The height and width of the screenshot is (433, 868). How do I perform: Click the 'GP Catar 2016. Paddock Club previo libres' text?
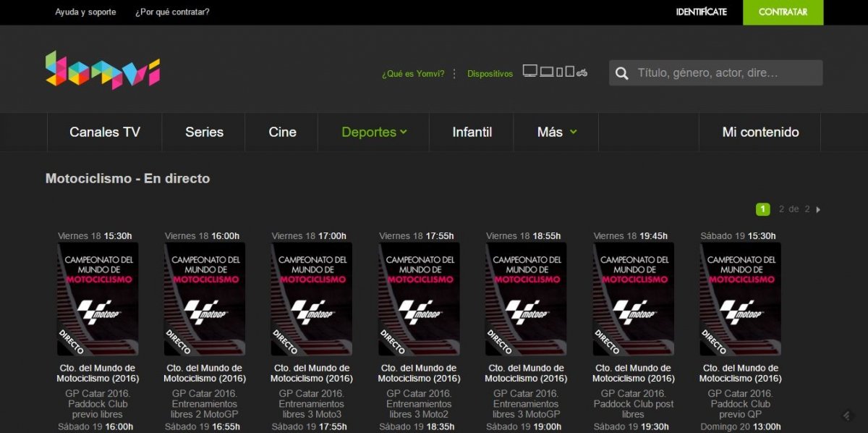point(98,404)
